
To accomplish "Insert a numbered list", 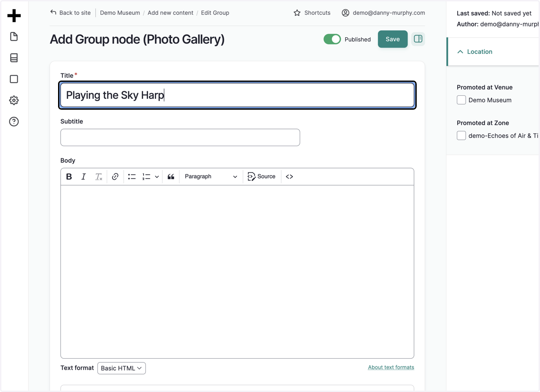I will (x=146, y=177).
